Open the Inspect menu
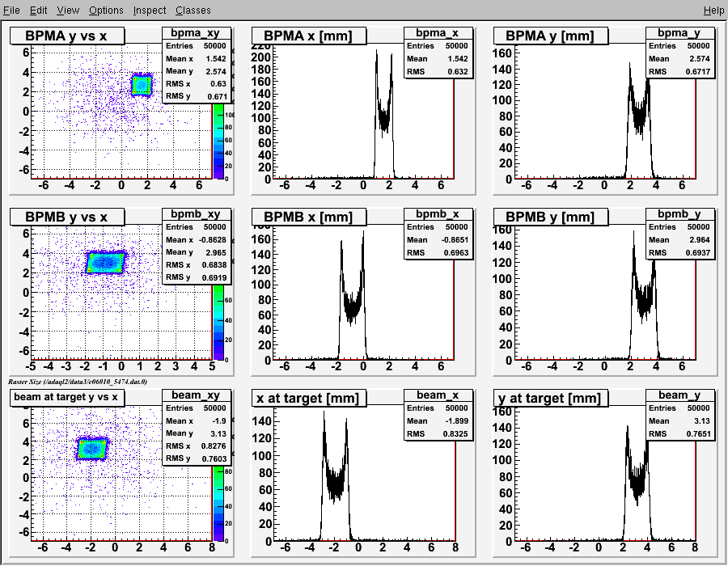 [x=149, y=10]
